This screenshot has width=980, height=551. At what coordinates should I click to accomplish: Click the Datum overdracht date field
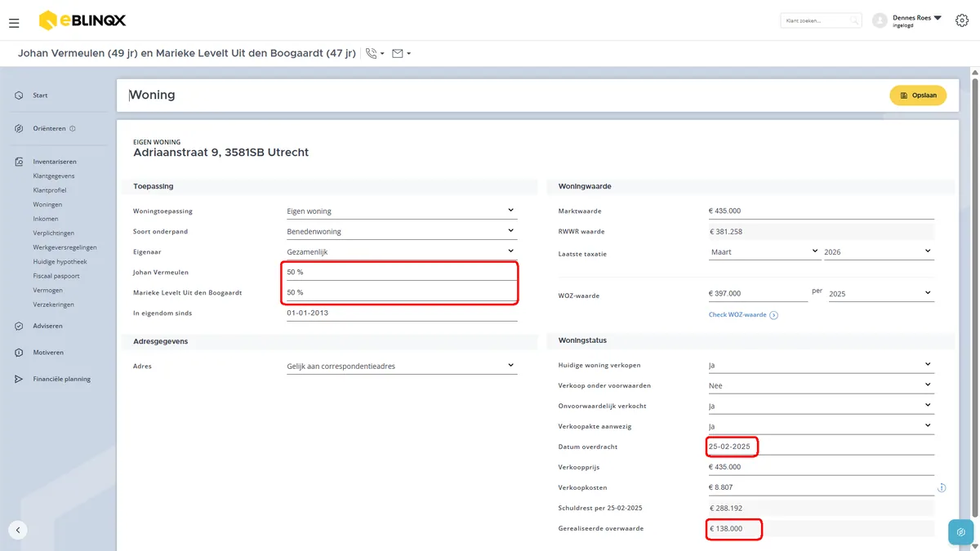[821, 447]
